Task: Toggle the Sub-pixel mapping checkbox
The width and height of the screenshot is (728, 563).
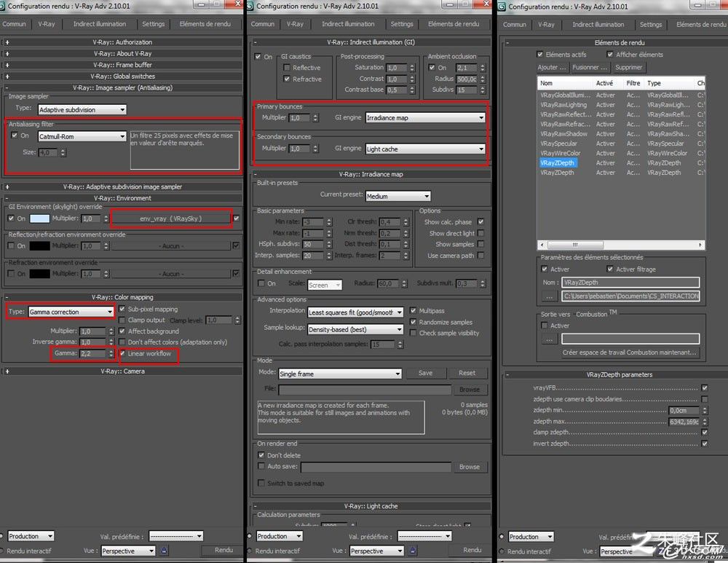Action: (x=122, y=308)
